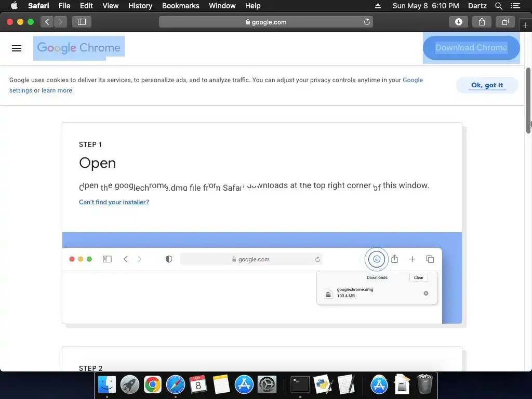Image resolution: width=532 pixels, height=399 pixels.
Task: Click the date and time in menu bar
Action: click(425, 6)
